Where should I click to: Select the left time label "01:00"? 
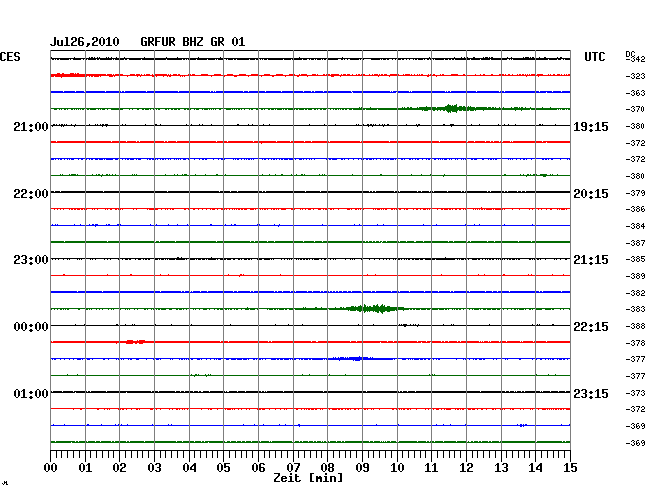point(31,393)
